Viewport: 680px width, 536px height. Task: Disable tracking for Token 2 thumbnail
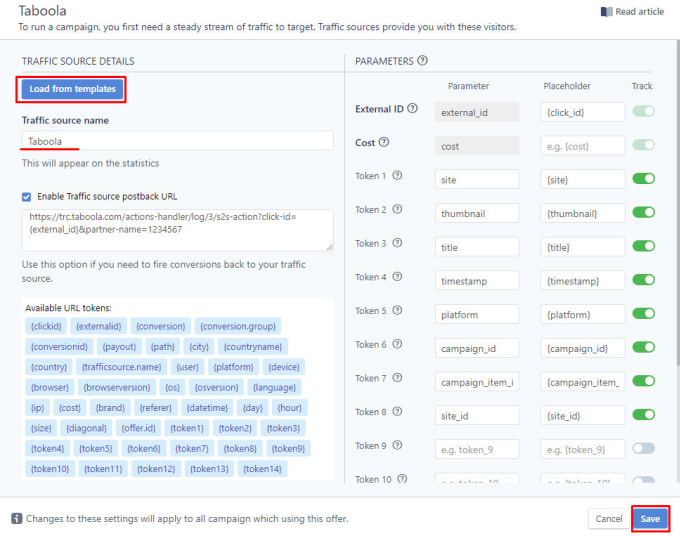pos(644,212)
